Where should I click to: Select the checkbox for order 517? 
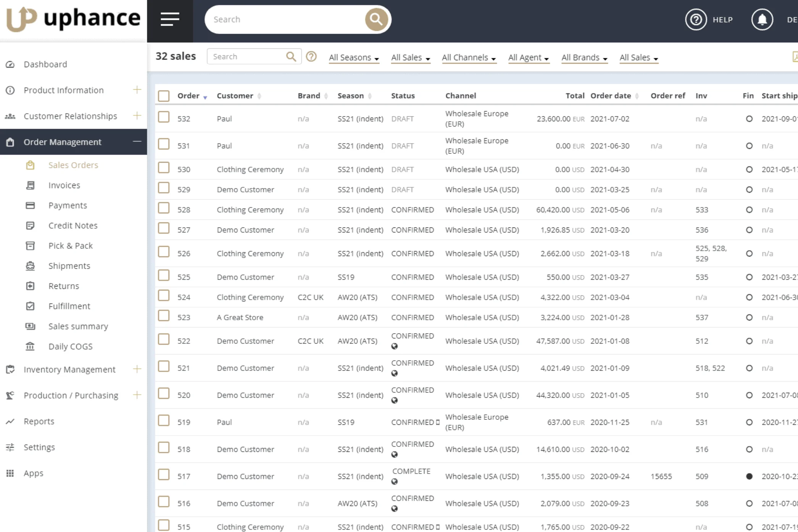[x=164, y=474]
